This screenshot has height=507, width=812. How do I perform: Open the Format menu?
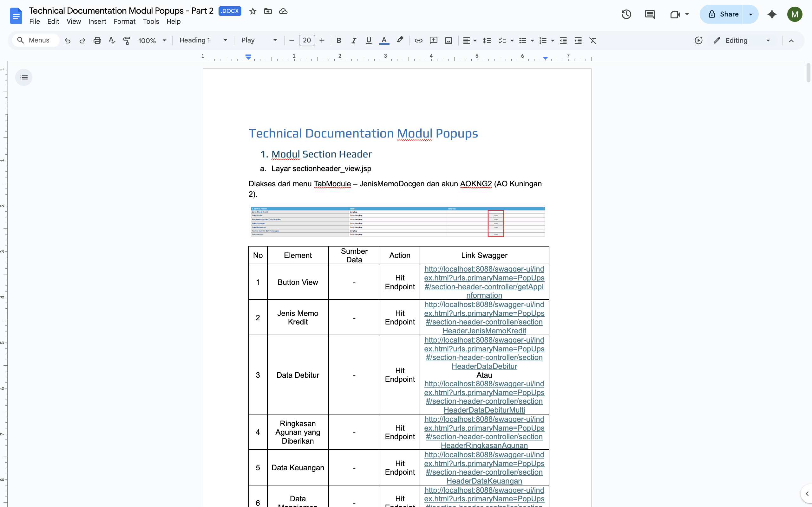coord(124,22)
